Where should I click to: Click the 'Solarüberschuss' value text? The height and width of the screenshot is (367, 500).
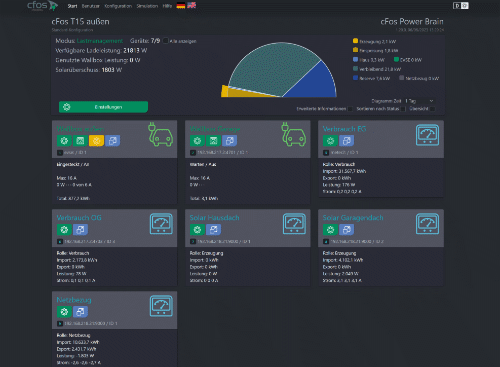coord(112,70)
